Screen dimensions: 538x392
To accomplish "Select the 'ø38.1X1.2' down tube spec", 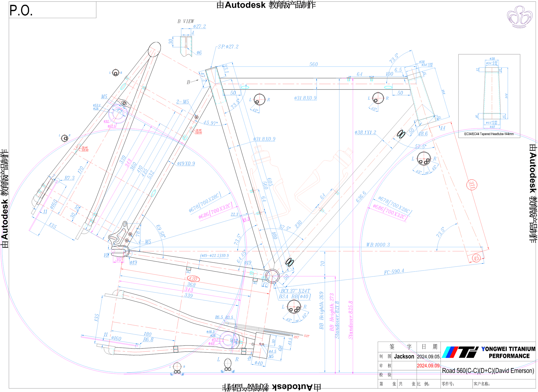I will 365,133.
